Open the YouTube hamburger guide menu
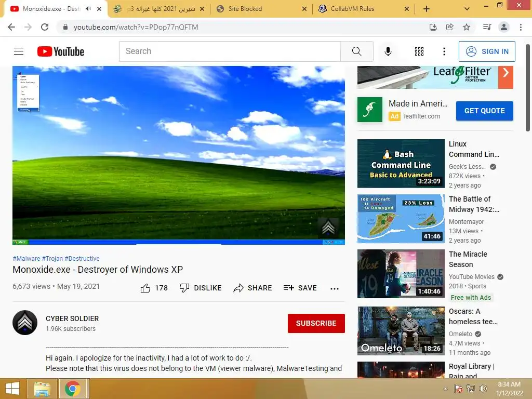The image size is (532, 399). point(19,51)
